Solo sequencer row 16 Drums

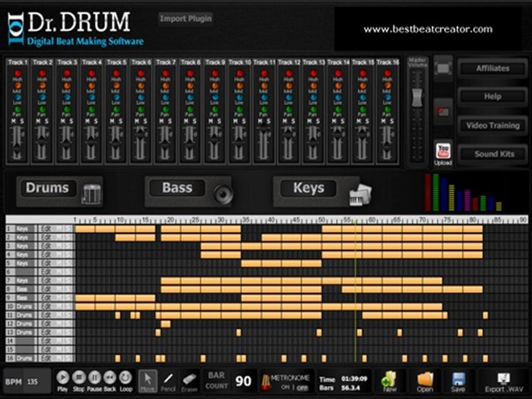(x=68, y=359)
